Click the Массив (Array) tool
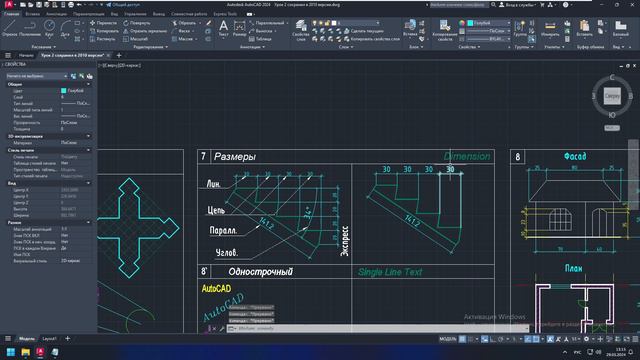 click(x=182, y=39)
